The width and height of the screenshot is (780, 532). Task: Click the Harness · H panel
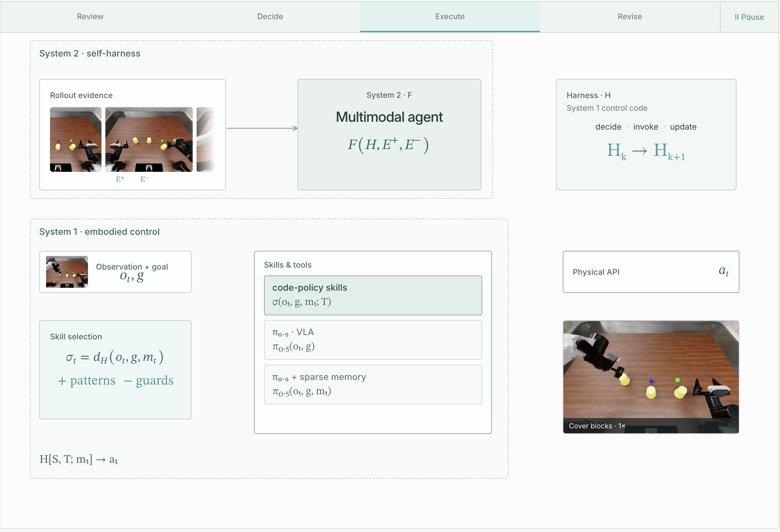click(646, 134)
